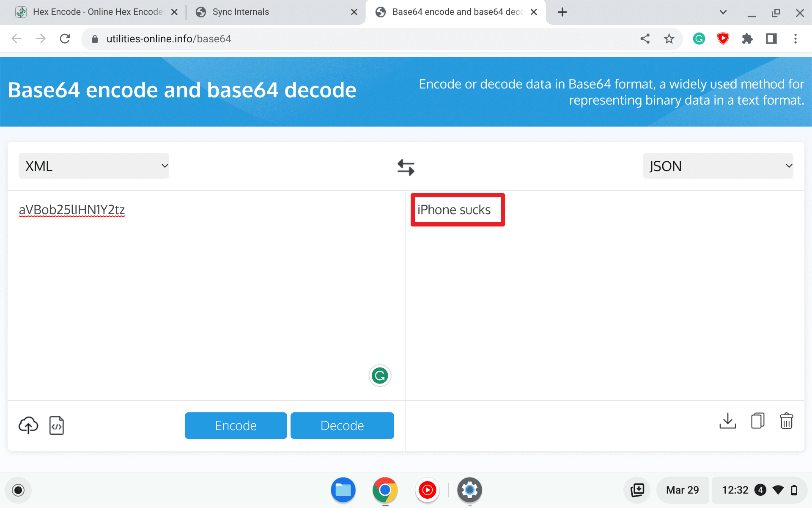Viewport: 812px width, 508px height.
Task: Click the Encode button
Action: pos(236,425)
